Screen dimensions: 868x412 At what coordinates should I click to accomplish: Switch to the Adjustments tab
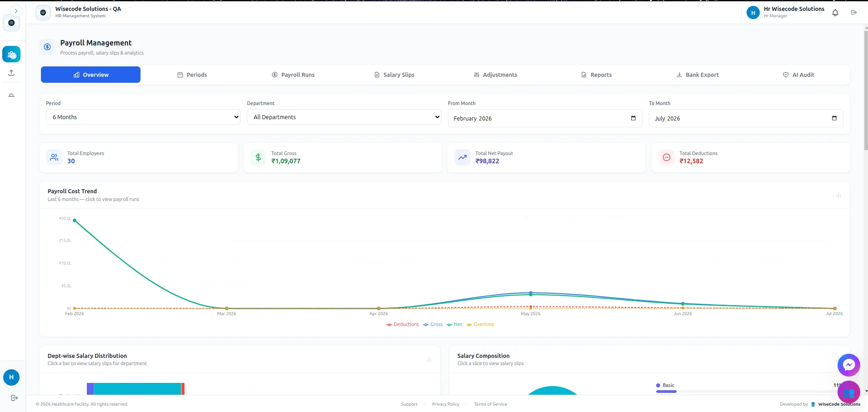496,75
